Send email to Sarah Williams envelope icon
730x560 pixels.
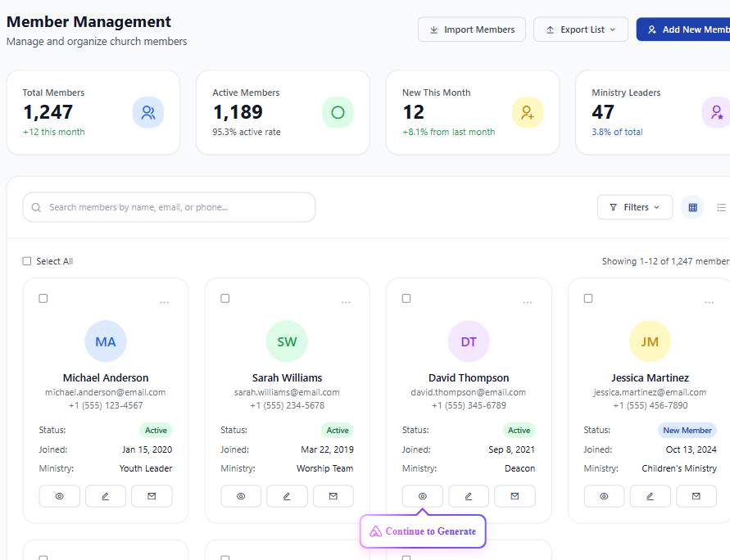pos(333,496)
